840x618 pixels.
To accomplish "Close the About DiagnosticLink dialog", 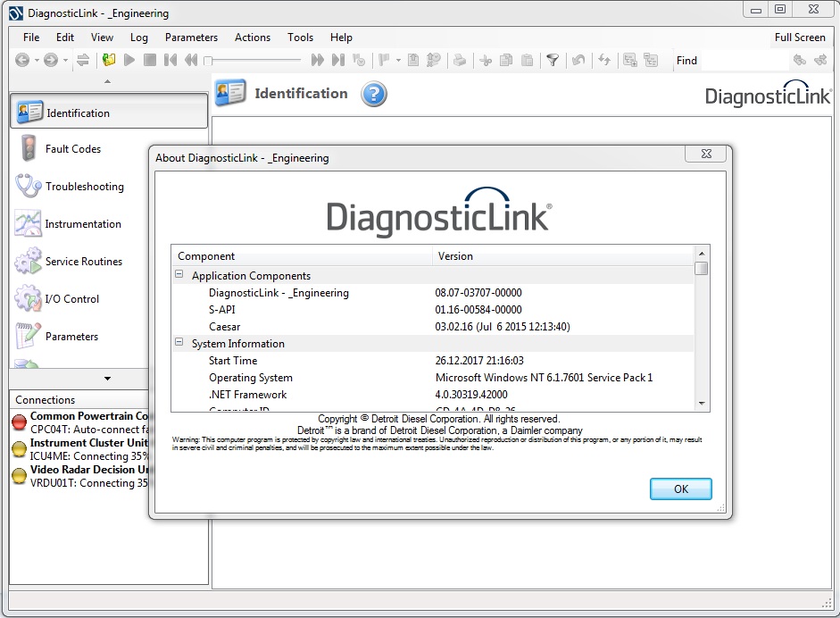I will 706,154.
